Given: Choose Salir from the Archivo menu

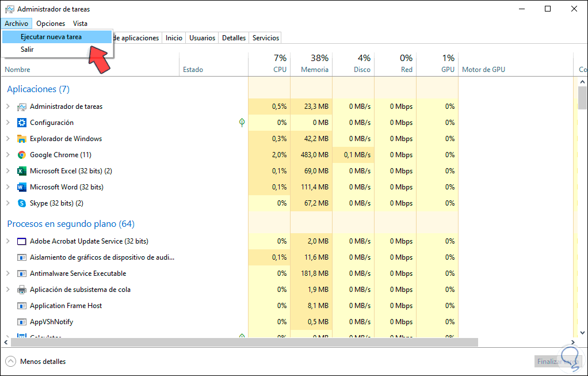Looking at the screenshot, I should 27,50.
